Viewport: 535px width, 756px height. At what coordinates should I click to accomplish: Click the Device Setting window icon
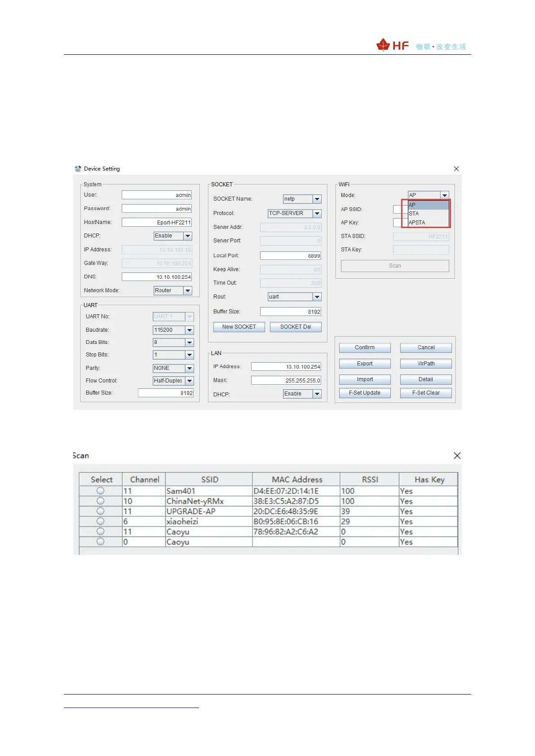[78, 169]
